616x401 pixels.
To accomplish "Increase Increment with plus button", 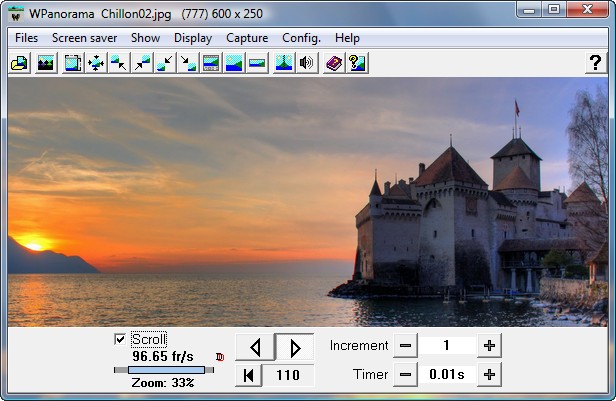I will (x=489, y=346).
